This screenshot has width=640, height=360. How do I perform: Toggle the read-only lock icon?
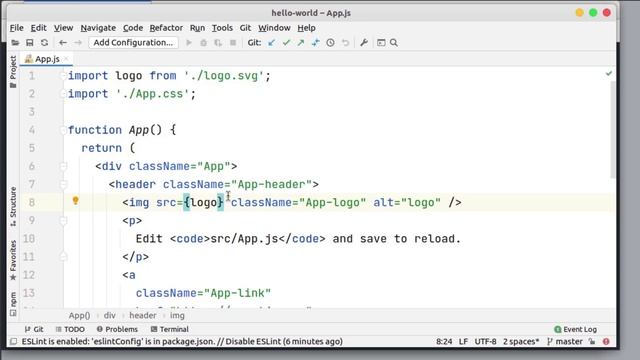click(x=592, y=341)
